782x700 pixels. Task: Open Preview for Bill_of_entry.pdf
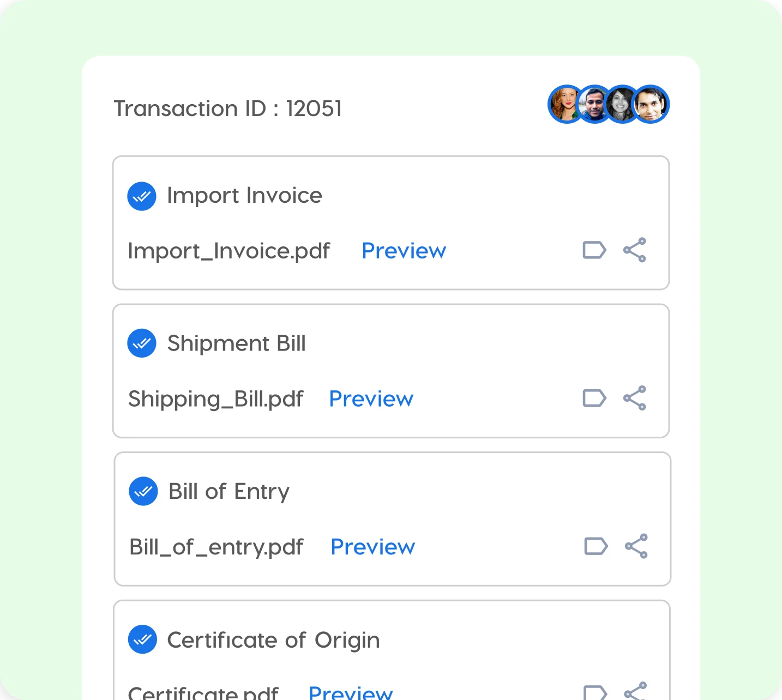click(x=372, y=546)
